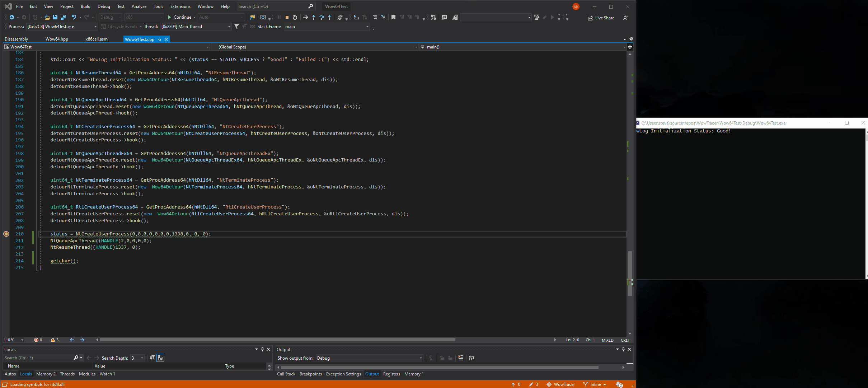
Task: Switch to the x86call.asm tab
Action: click(x=96, y=39)
